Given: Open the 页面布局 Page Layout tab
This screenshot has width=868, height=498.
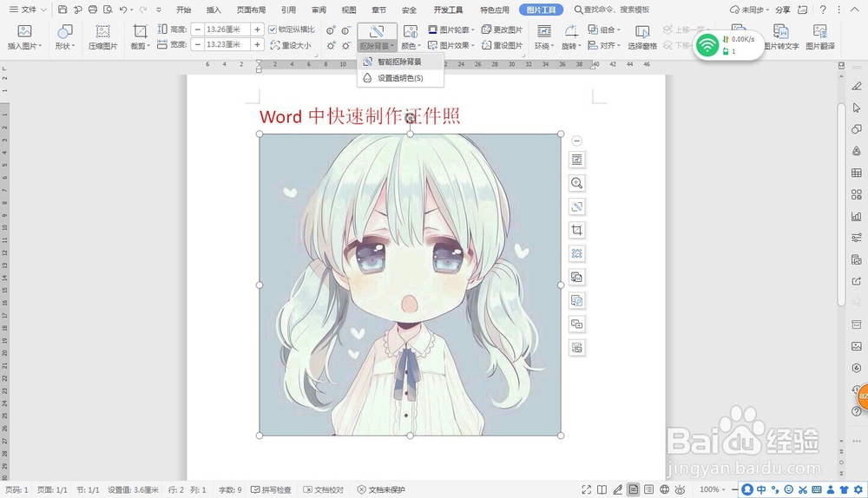Looking at the screenshot, I should coord(251,10).
